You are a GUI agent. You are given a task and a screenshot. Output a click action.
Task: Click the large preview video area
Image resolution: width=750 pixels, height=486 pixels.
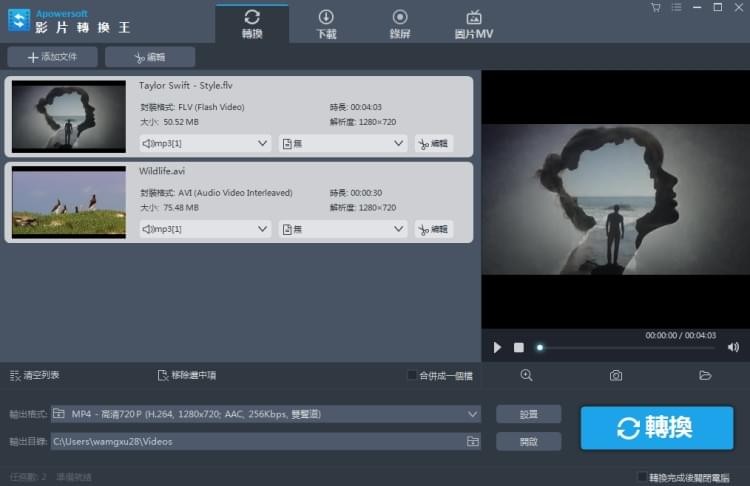pyautogui.click(x=616, y=199)
